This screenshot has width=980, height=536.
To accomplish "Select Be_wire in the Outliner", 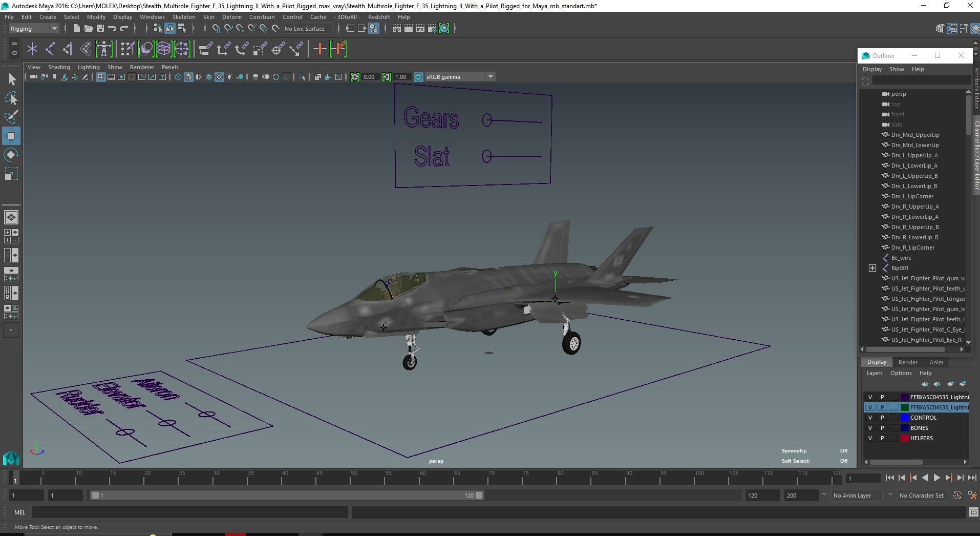I will (x=901, y=258).
